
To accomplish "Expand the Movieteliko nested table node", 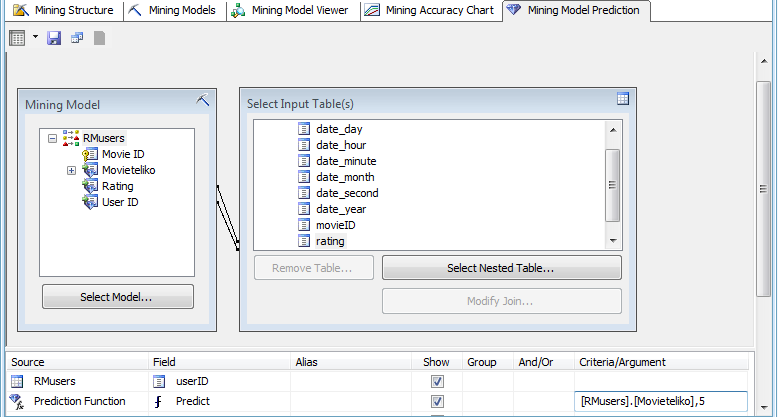I will coord(71,170).
